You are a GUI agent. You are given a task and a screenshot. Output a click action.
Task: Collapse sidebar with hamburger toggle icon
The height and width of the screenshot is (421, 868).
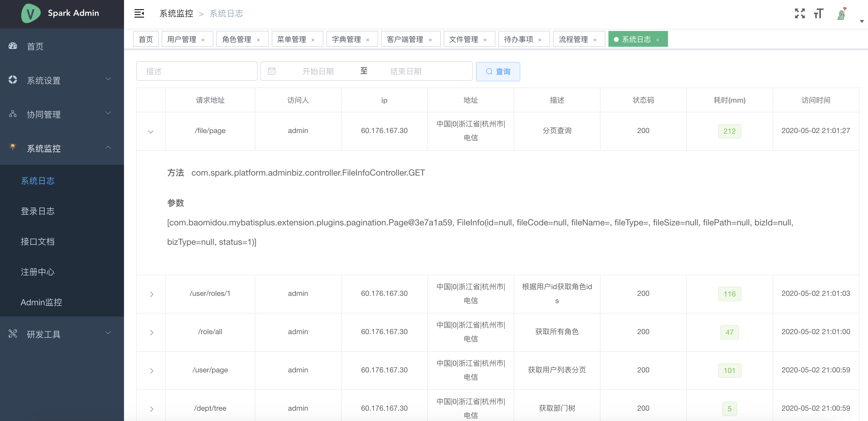click(x=139, y=13)
